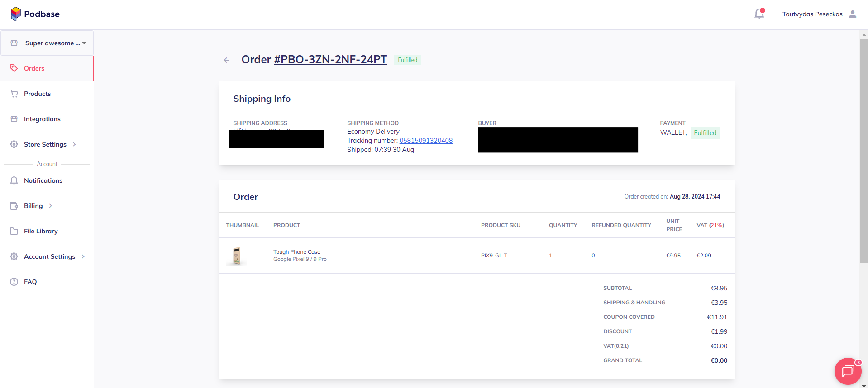Click the Integrations store icon
Viewport: 868px width, 388px height.
14,119
